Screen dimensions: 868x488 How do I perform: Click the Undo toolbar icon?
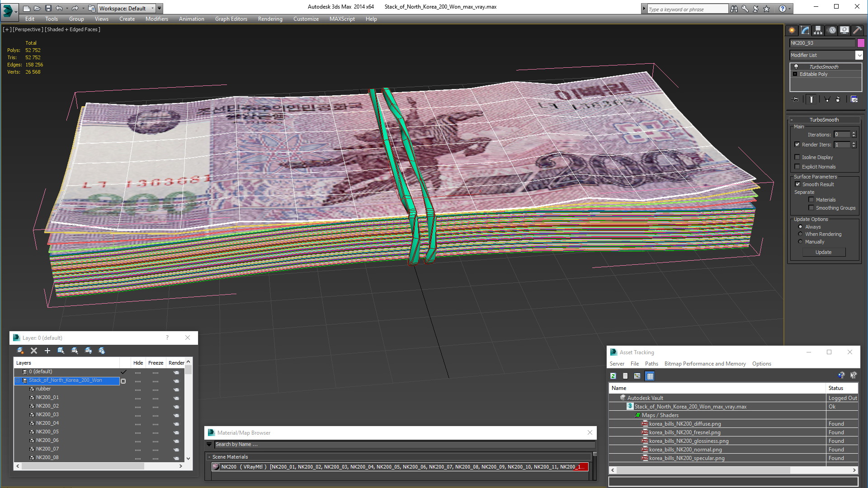pos(59,8)
